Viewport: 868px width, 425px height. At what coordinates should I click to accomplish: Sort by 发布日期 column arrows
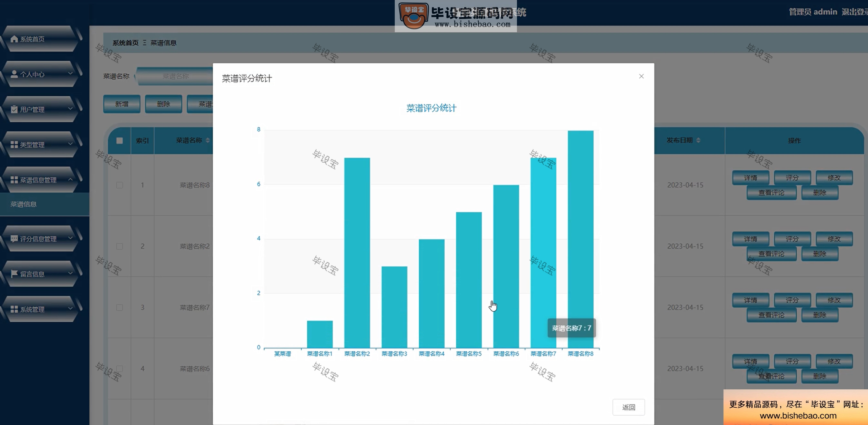point(698,140)
